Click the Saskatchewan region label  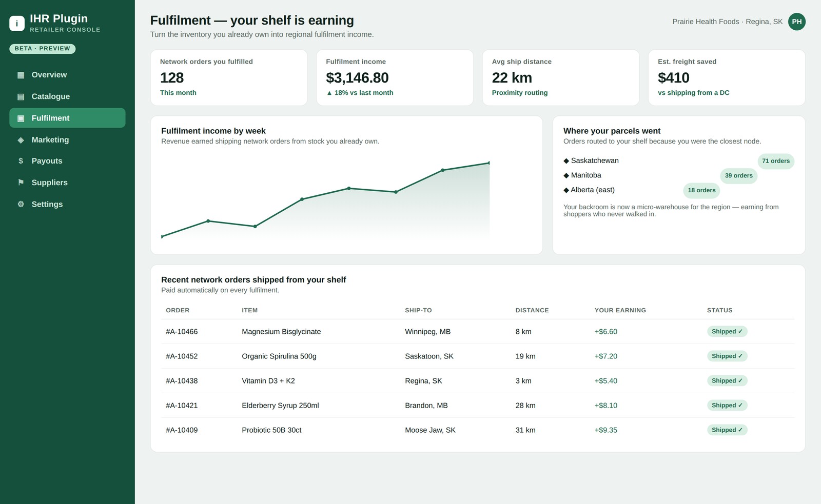[x=591, y=160]
